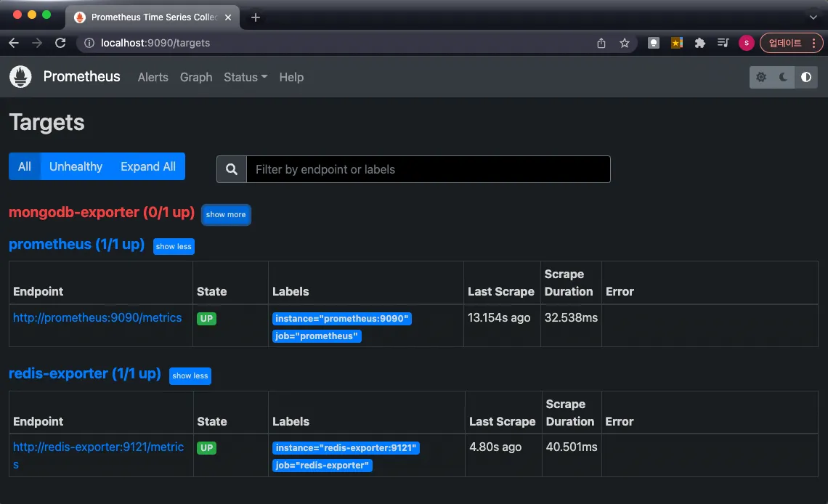
Task: Click instance="redis-exporter:9121" label
Action: point(346,448)
